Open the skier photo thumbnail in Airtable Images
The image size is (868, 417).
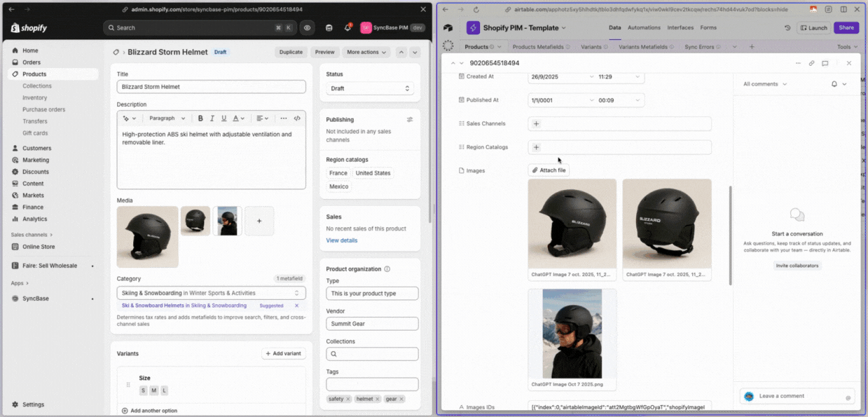tap(572, 334)
